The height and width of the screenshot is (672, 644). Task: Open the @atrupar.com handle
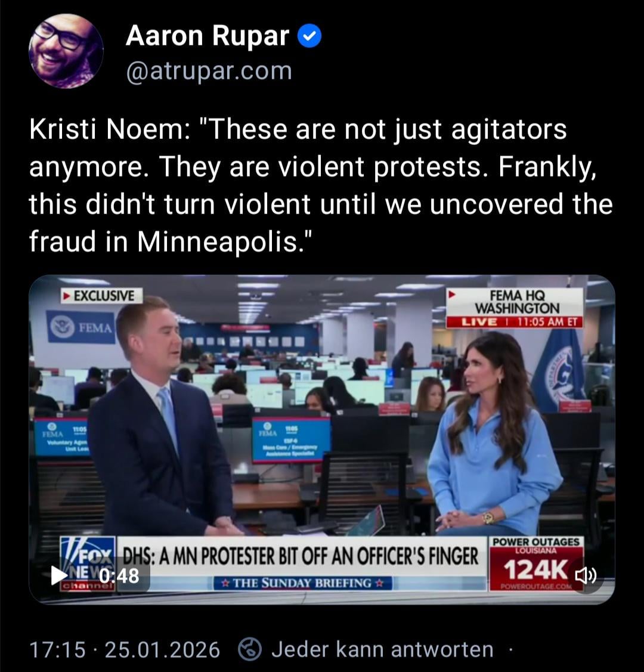(209, 71)
